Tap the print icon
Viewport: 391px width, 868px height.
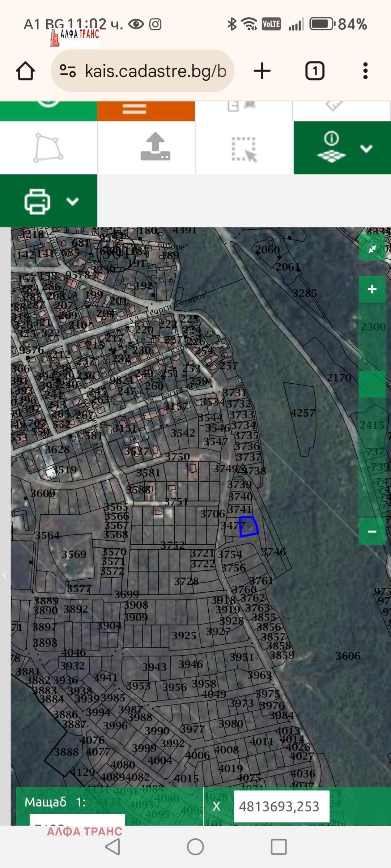click(37, 201)
